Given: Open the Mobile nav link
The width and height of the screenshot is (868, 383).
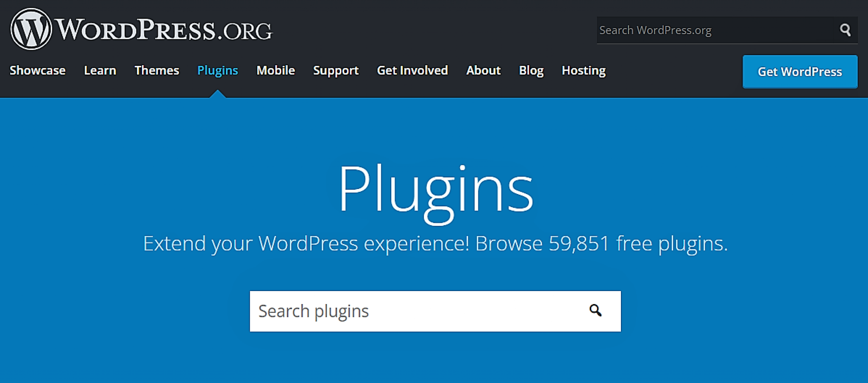Looking at the screenshot, I should (276, 70).
